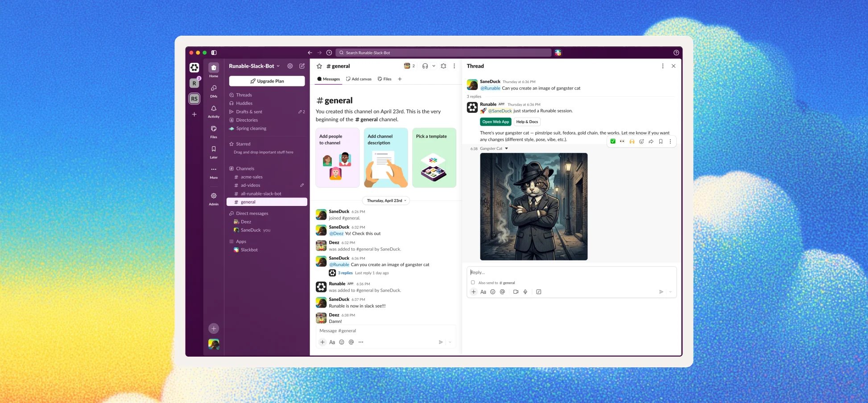Go back with the top bar back arrow
The image size is (868, 403).
310,53
